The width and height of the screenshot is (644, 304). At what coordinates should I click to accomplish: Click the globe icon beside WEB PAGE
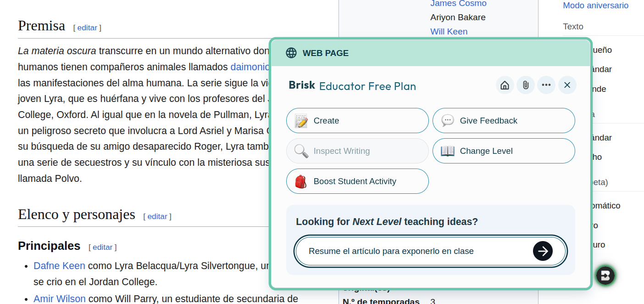point(291,53)
